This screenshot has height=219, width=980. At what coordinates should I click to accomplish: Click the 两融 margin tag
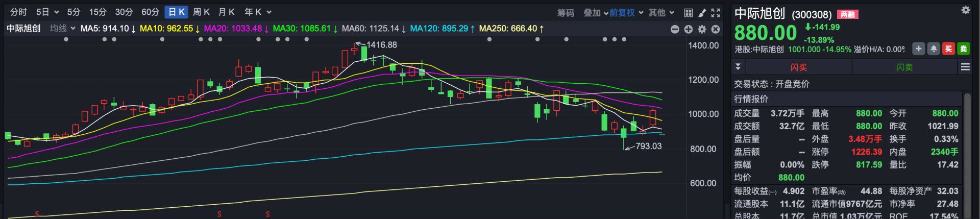pos(847,14)
